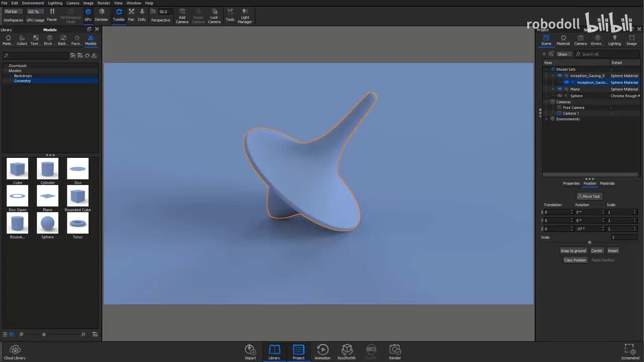644x362 pixels.
Task: Open the Window menu
Action: pos(134,3)
